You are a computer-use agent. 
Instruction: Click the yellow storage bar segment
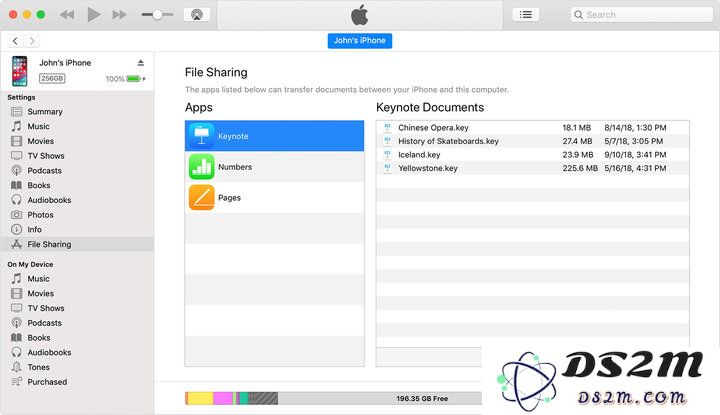tap(201, 398)
